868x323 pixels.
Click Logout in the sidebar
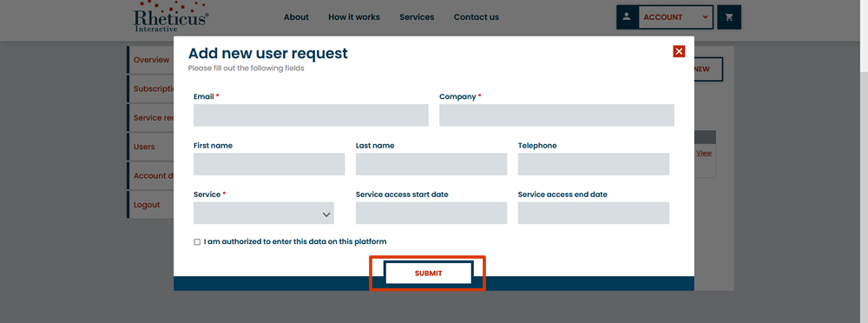[x=150, y=204]
